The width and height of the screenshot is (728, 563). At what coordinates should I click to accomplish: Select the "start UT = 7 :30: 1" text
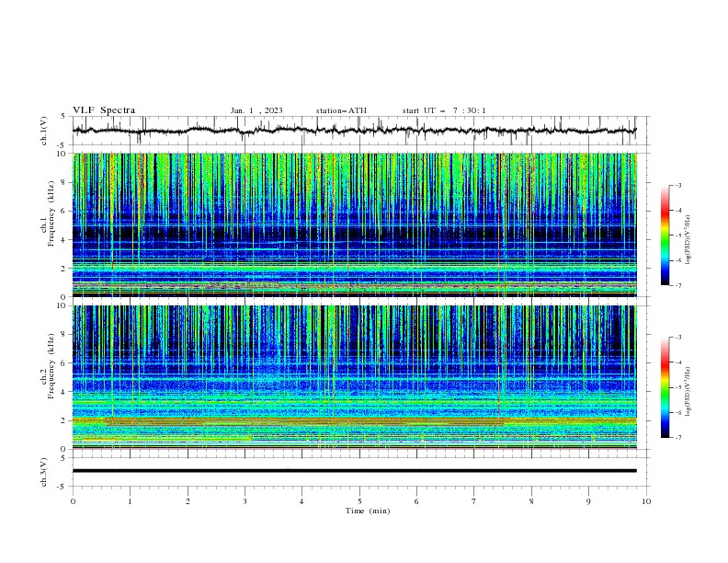[444, 110]
